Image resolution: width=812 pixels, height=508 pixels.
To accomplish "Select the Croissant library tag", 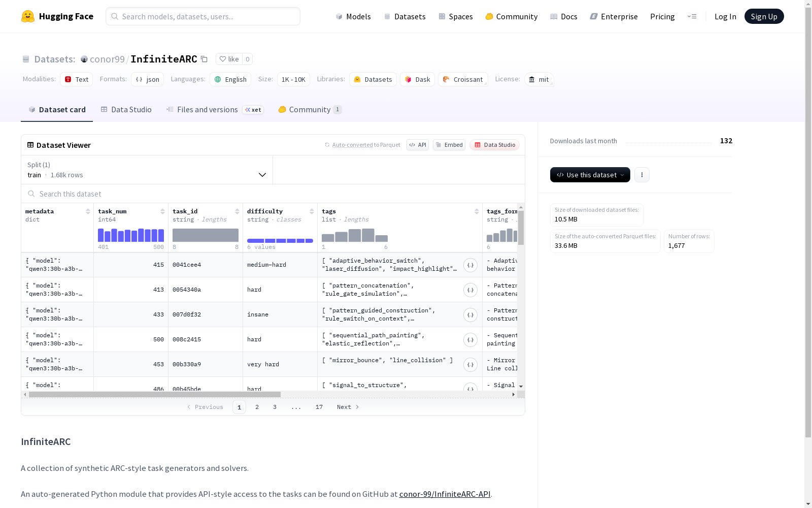I will click(463, 79).
